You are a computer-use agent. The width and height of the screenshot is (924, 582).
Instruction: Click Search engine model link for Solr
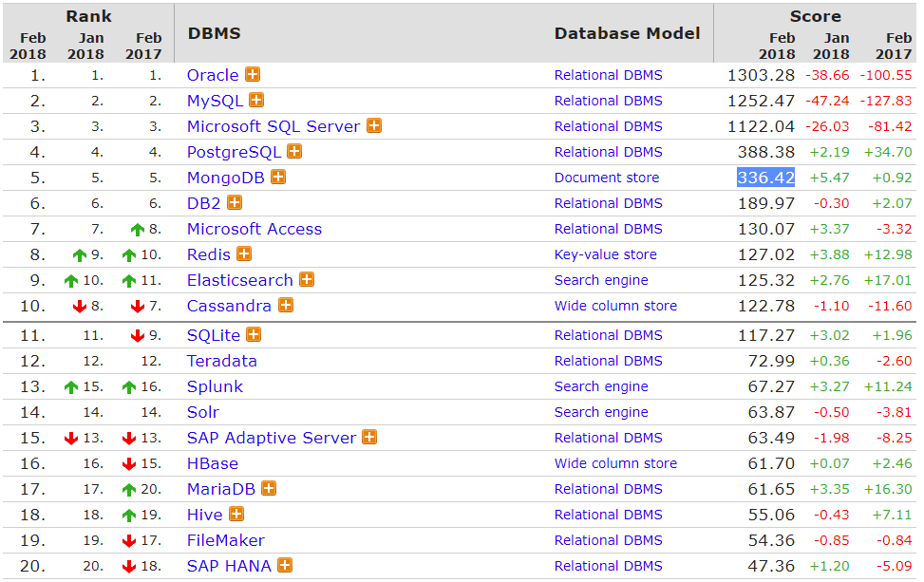[x=601, y=412]
